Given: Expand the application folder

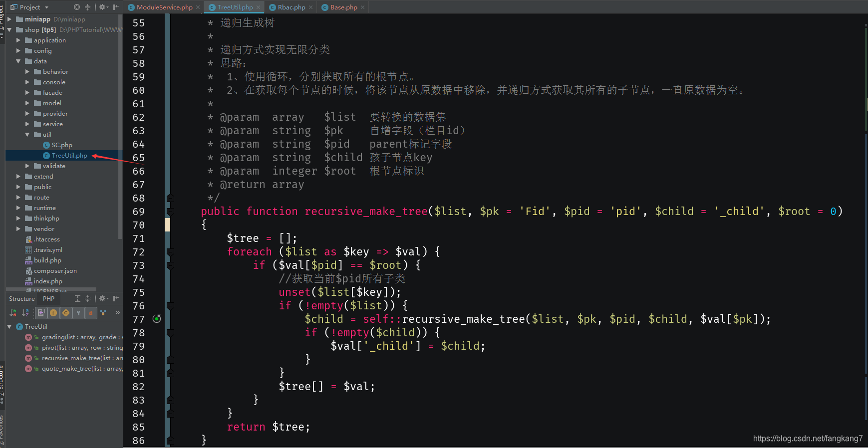Looking at the screenshot, I should pyautogui.click(x=18, y=40).
